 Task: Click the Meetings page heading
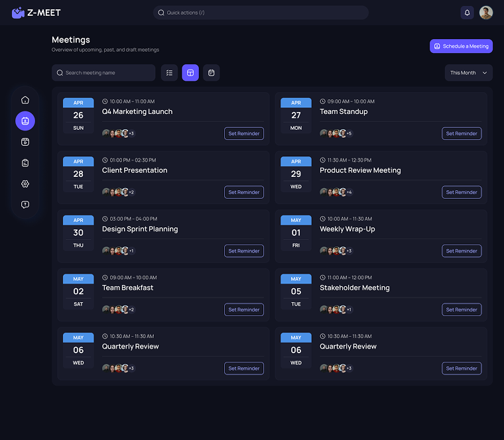[71, 40]
